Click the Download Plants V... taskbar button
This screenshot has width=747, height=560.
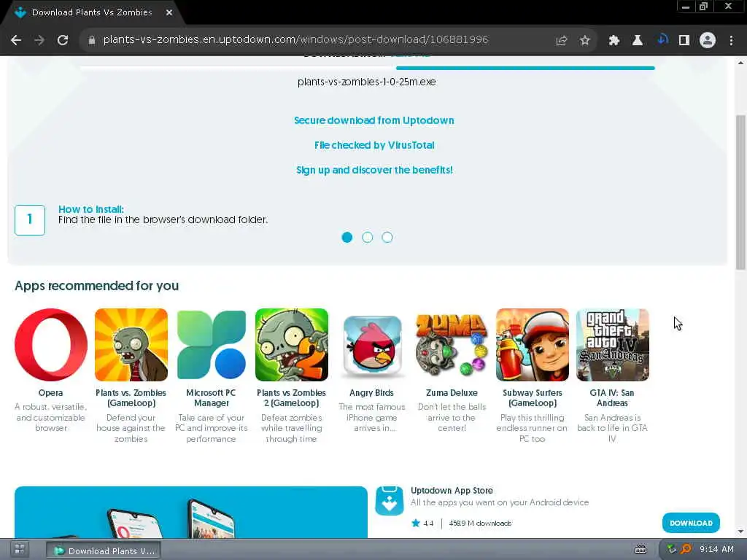tap(104, 551)
